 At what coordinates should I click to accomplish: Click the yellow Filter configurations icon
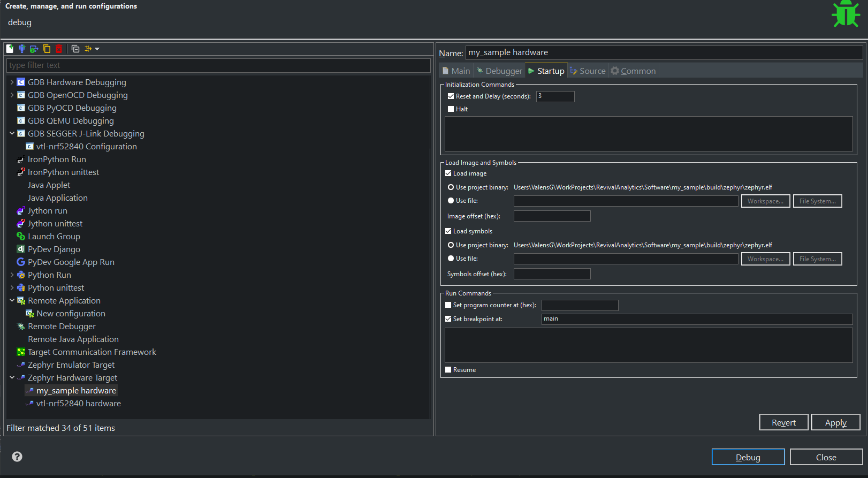click(88, 49)
